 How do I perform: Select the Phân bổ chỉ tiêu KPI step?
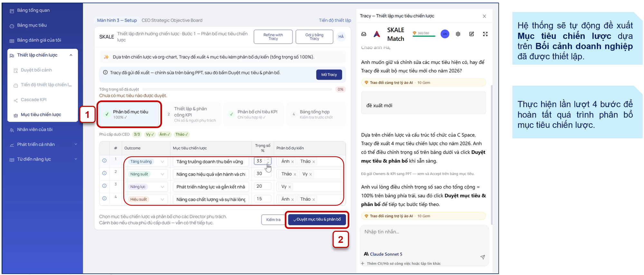(254, 114)
